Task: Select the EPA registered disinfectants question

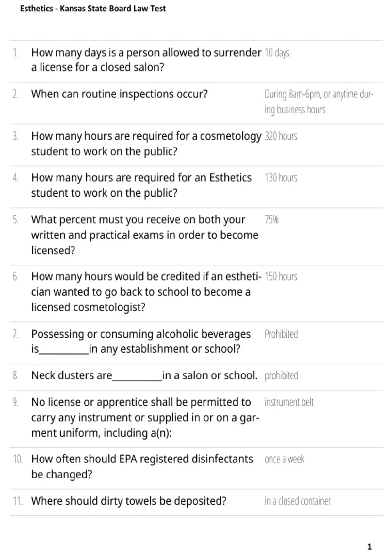Action: point(142,466)
